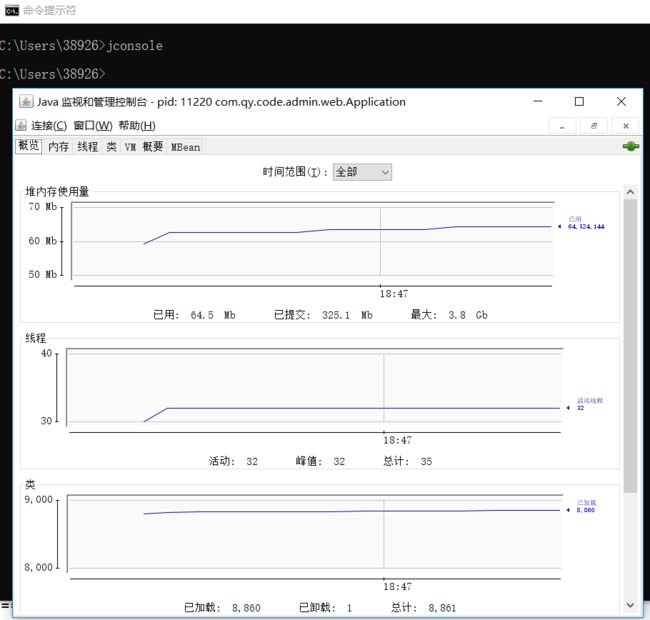Expand the 时间范围 dropdown showing 全部
This screenshot has height=620, width=650.
point(362,172)
